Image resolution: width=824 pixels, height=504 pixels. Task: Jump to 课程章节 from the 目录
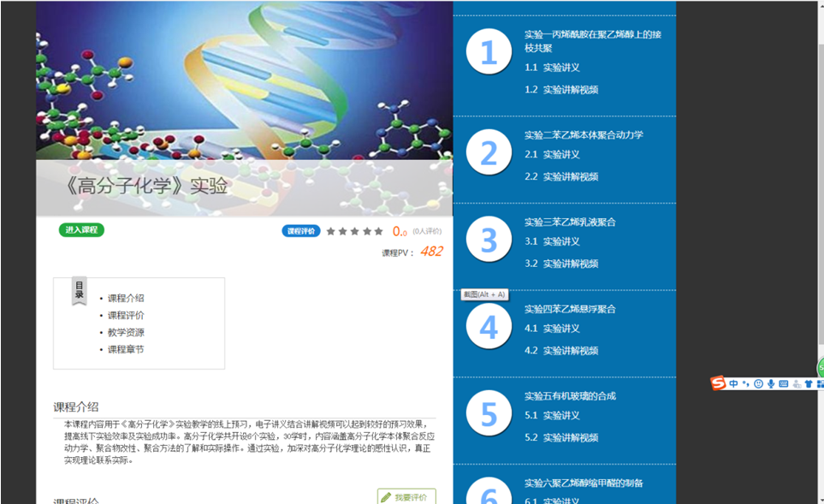coord(126,350)
